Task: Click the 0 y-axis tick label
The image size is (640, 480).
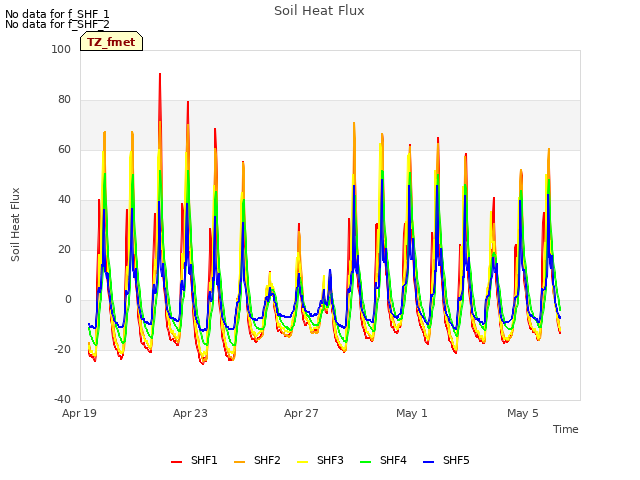Action: [x=68, y=300]
